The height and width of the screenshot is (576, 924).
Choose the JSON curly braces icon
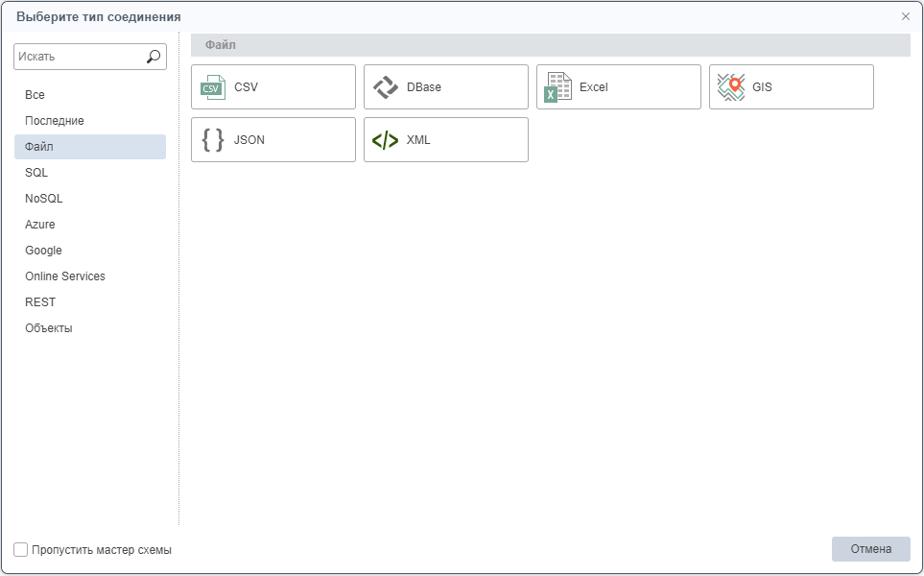coord(212,140)
